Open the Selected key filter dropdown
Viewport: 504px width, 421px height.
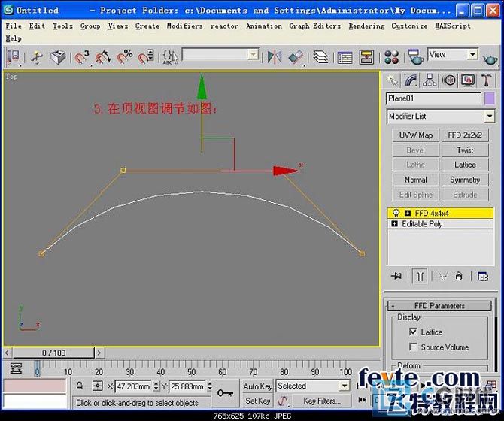345,386
